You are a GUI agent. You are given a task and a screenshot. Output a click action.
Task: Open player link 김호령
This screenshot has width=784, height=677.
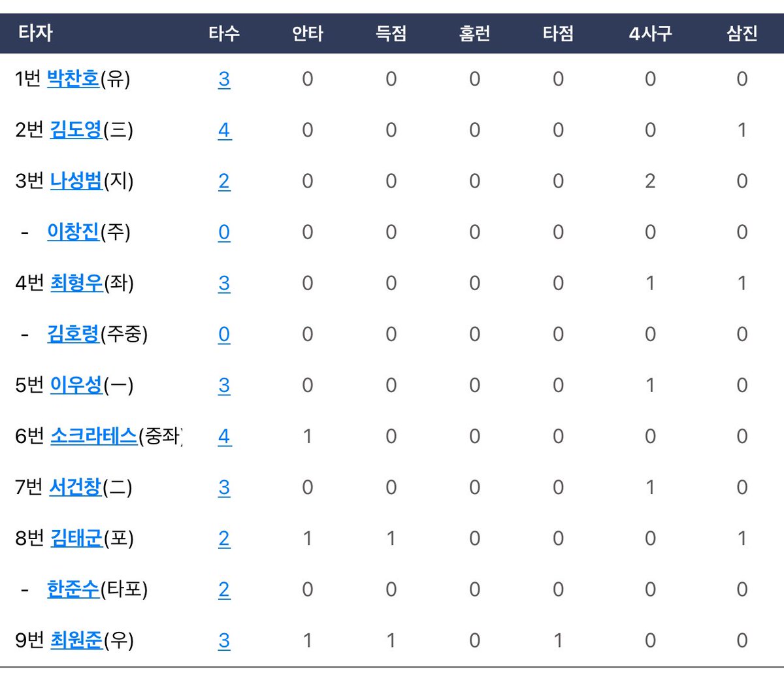(x=73, y=334)
